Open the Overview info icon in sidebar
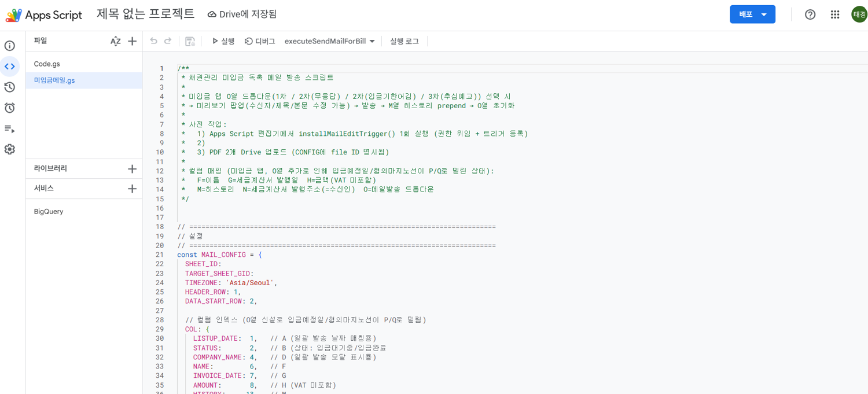The height and width of the screenshot is (394, 868). 10,46
